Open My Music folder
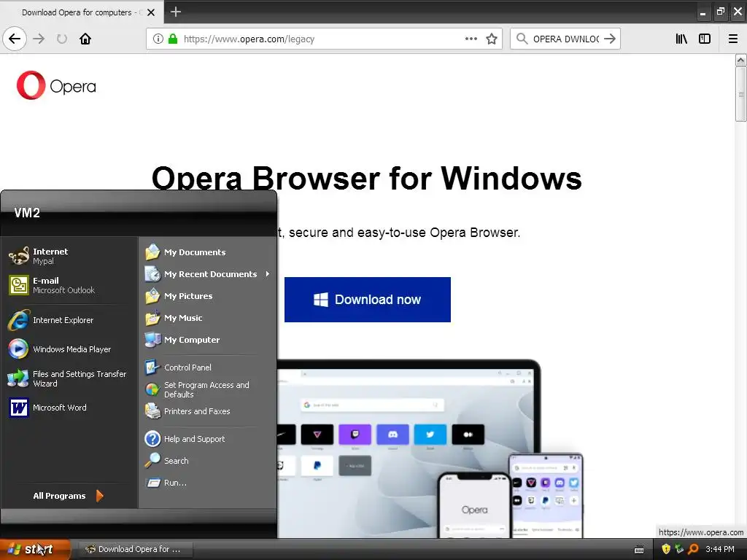Image resolution: width=747 pixels, height=560 pixels. click(208, 318)
